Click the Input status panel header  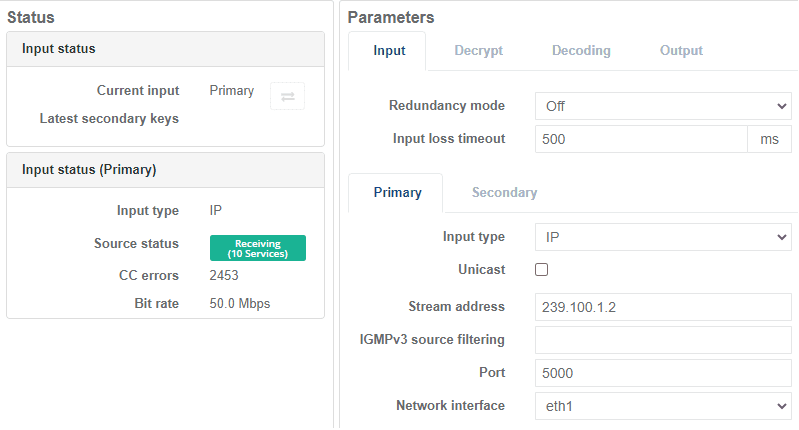(x=166, y=49)
